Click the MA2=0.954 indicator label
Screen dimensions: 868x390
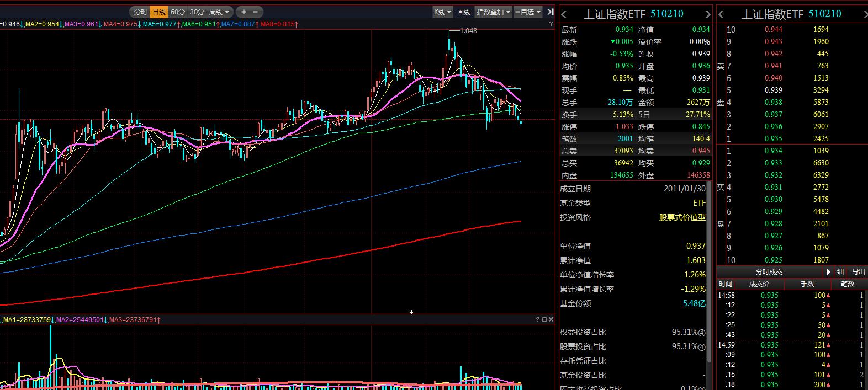coord(44,24)
